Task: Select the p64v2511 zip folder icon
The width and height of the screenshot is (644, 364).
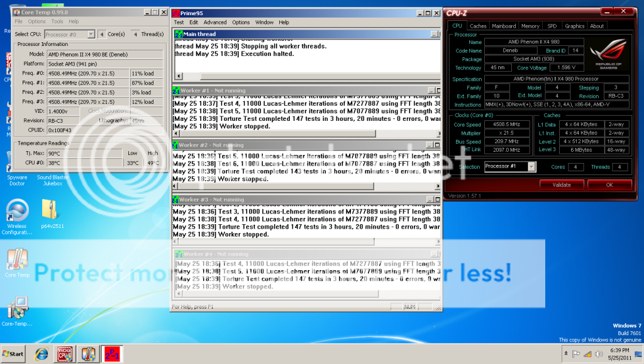Action: click(52, 214)
